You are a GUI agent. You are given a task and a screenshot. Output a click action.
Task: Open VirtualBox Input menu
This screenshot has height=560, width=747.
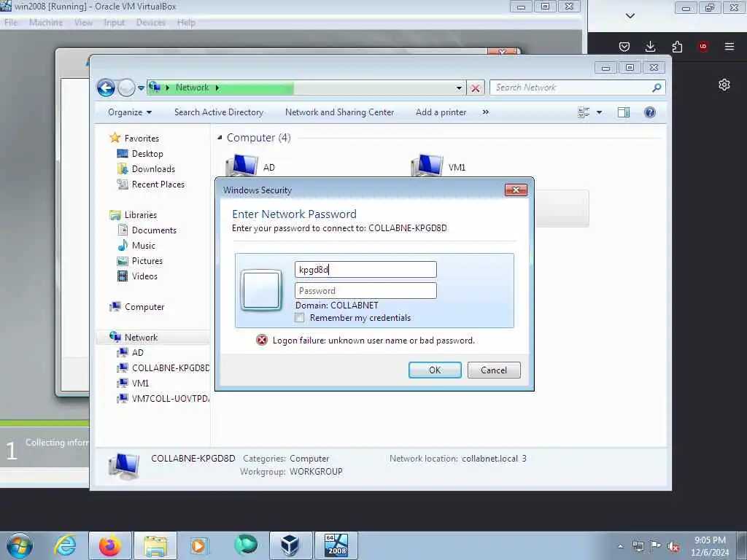pos(115,23)
